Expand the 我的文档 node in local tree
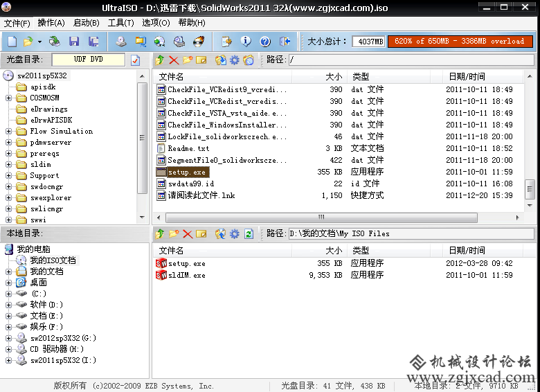Viewport: 540px width, 392px height. 8,271
